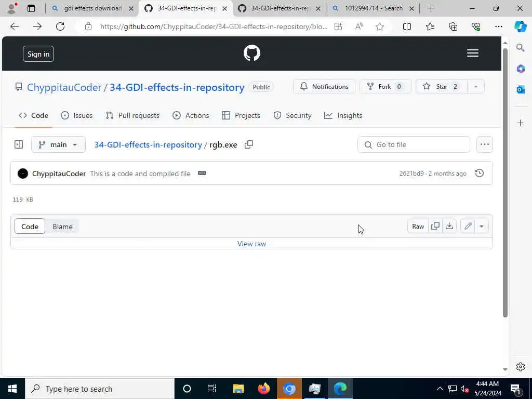Open the Insights tab
Viewport: 532px width, 399px height.
343,115
